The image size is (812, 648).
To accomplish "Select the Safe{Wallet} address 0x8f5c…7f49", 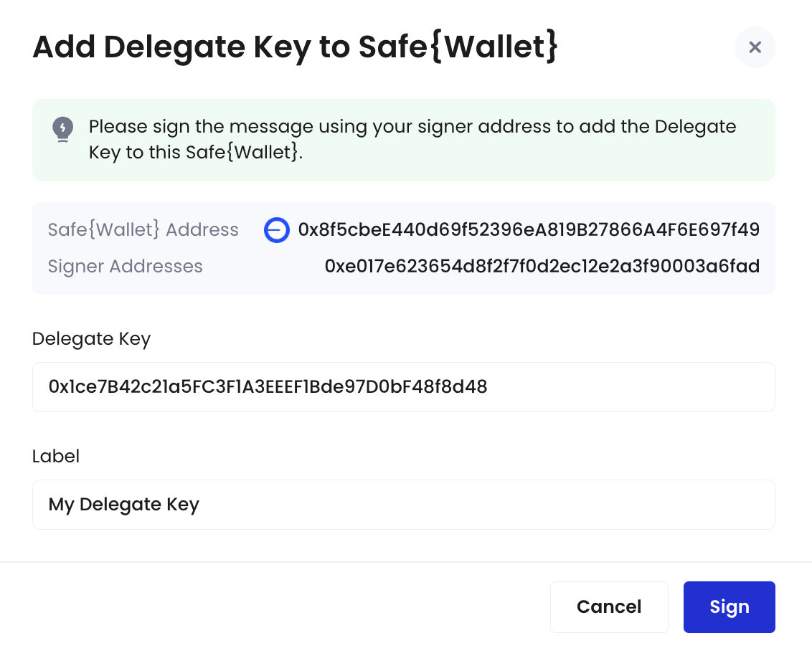I will [529, 229].
